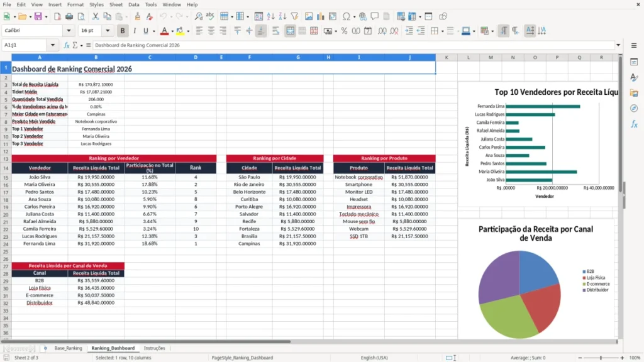Click the Sort Ascending A-Z icon

pos(270,16)
